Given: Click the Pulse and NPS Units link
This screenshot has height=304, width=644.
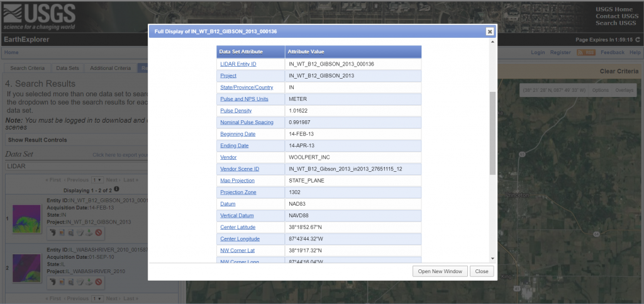Looking at the screenshot, I should pos(245,99).
